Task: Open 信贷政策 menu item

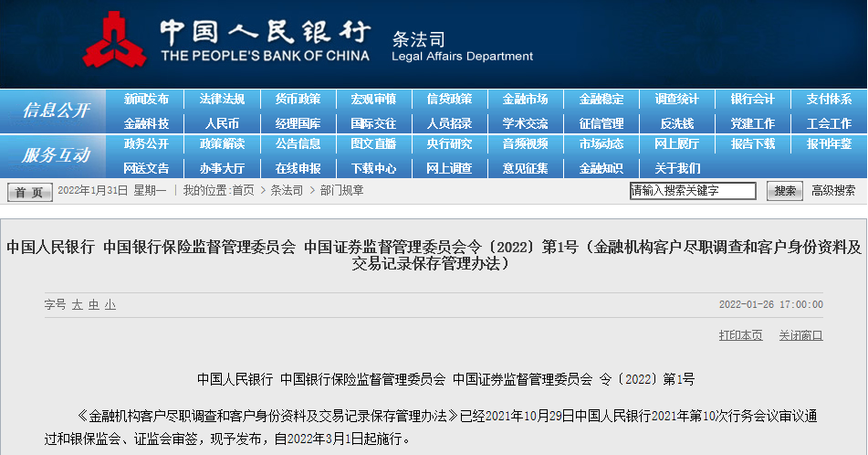Action: (449, 100)
